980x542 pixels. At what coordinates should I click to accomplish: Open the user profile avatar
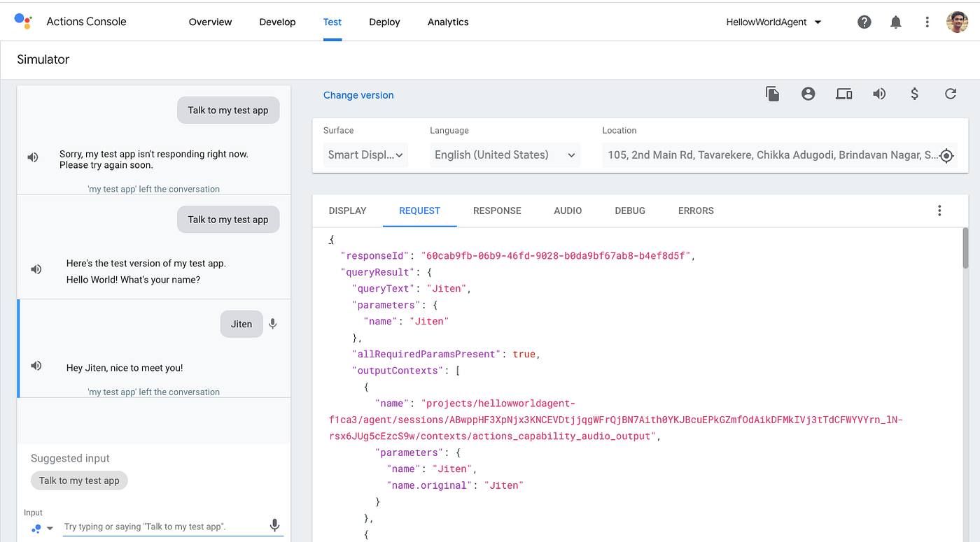pyautogui.click(x=957, y=22)
